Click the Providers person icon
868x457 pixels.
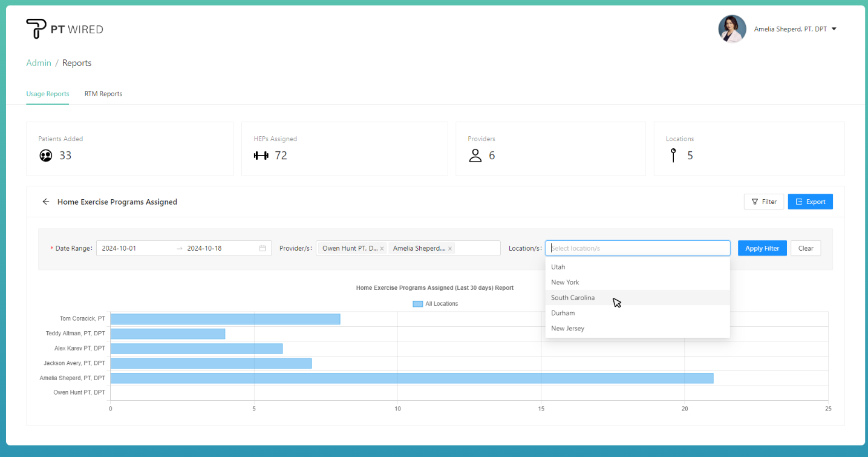(475, 156)
